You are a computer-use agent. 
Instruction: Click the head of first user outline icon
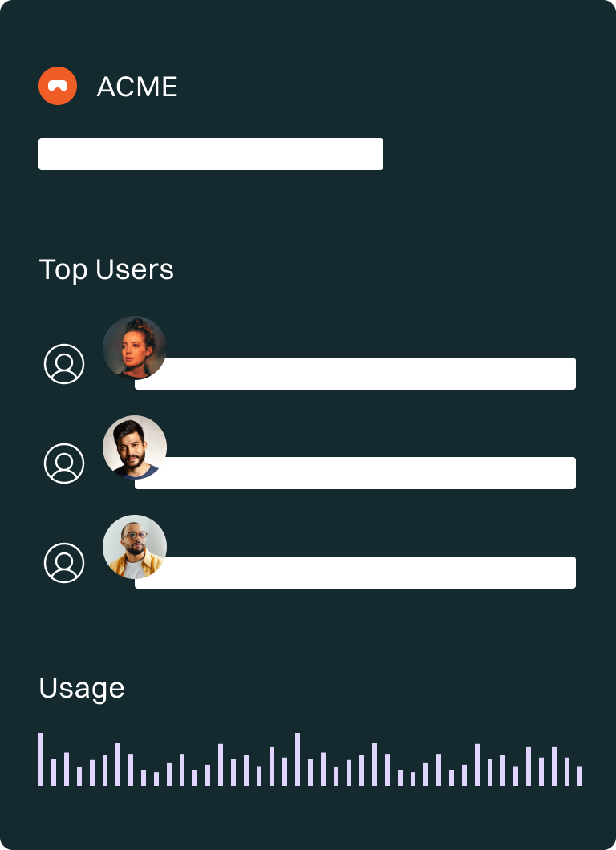(x=64, y=358)
